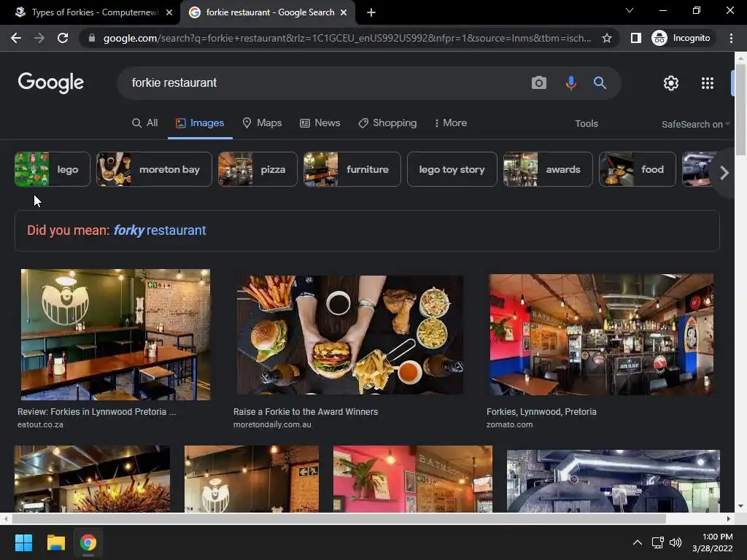Click moretondaily.com.au source text
The height and width of the screenshot is (560, 747).
coord(272,424)
